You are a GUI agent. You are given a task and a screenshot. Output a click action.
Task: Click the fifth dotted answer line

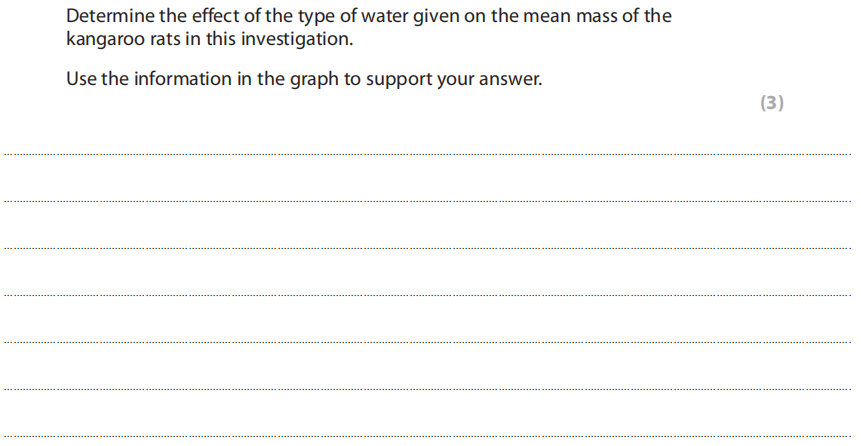pos(430,343)
